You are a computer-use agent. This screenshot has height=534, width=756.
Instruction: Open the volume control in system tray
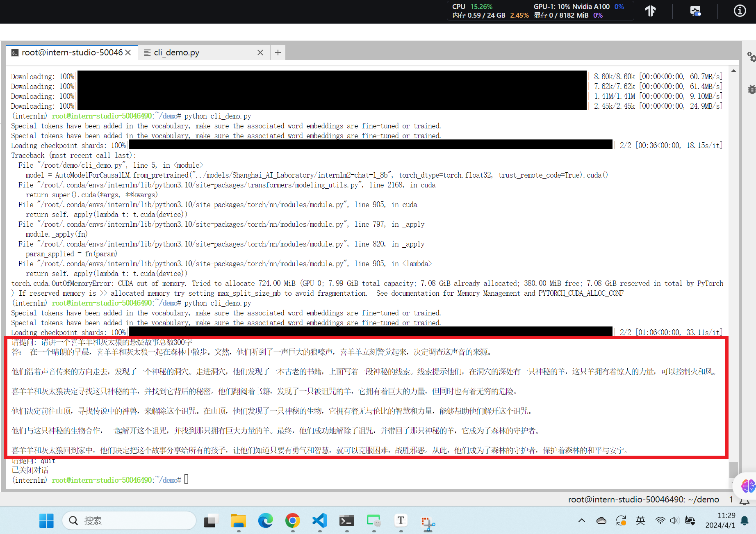pos(674,521)
